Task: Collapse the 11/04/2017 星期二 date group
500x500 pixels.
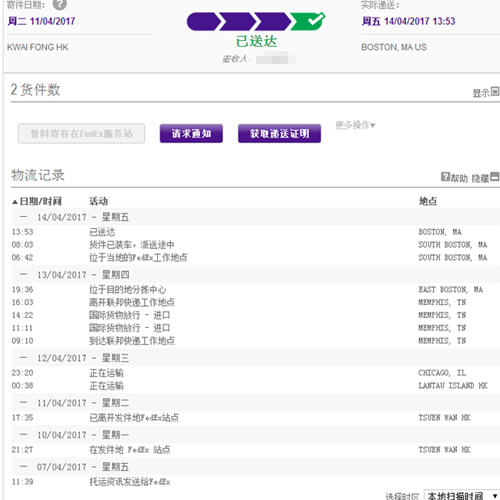Action: [x=23, y=402]
